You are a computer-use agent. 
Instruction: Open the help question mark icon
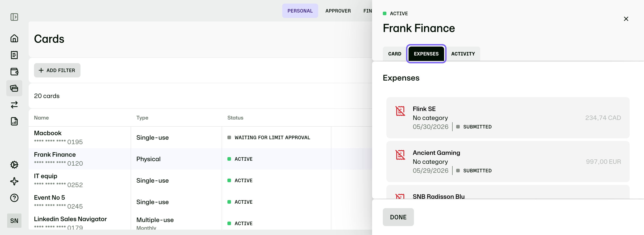pyautogui.click(x=14, y=198)
